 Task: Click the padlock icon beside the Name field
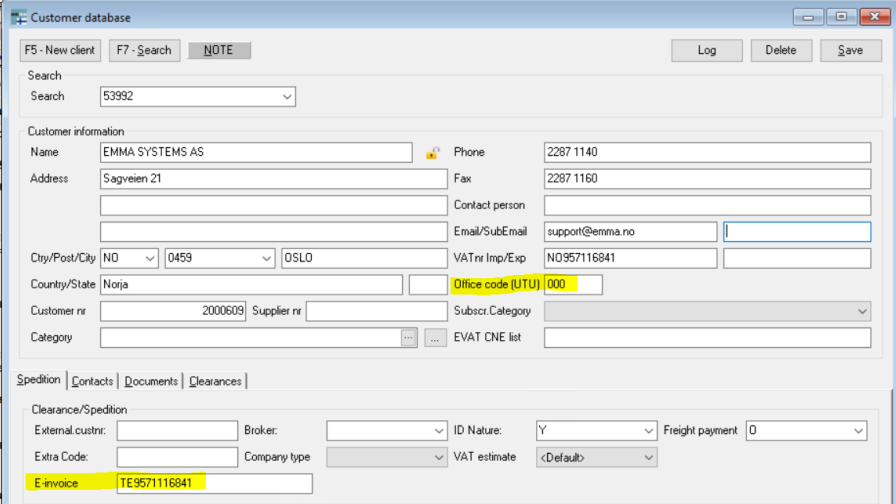(x=432, y=153)
